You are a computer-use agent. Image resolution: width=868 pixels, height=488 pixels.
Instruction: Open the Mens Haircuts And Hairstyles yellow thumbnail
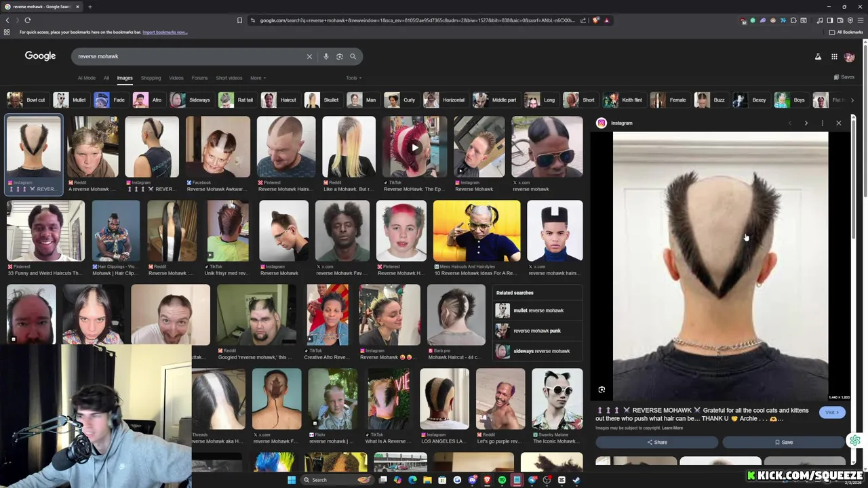click(x=477, y=231)
